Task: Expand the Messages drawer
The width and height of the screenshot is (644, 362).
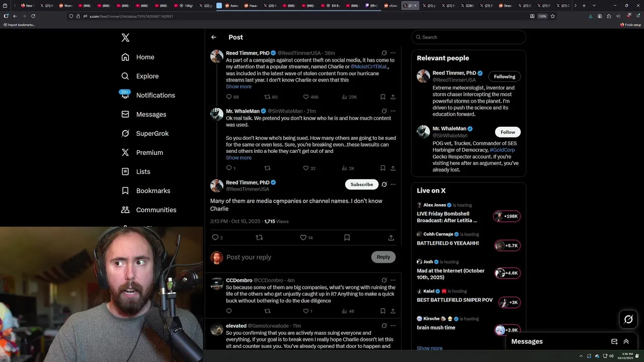Action: tap(626, 341)
